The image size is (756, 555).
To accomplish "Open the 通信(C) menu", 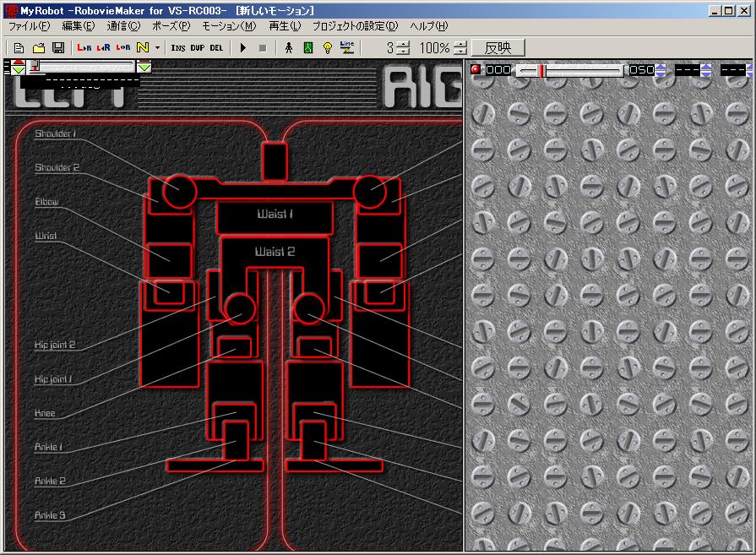I will pyautogui.click(x=123, y=26).
